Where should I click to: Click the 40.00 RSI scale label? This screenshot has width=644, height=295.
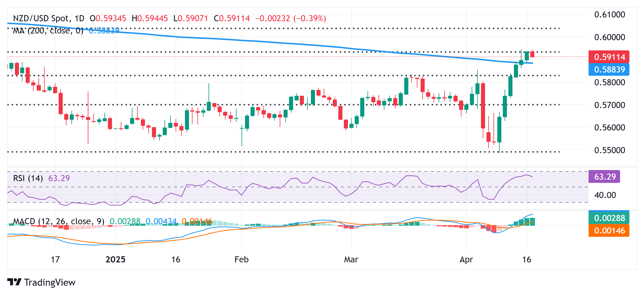[x=605, y=195]
